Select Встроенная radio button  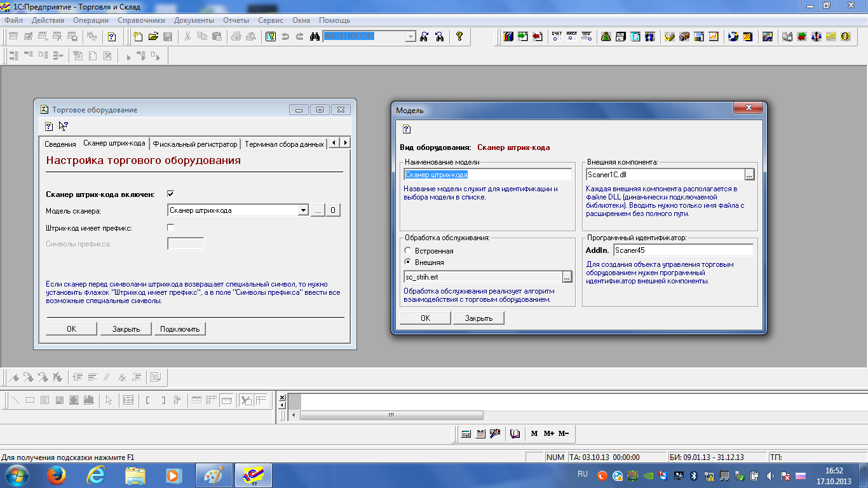408,251
